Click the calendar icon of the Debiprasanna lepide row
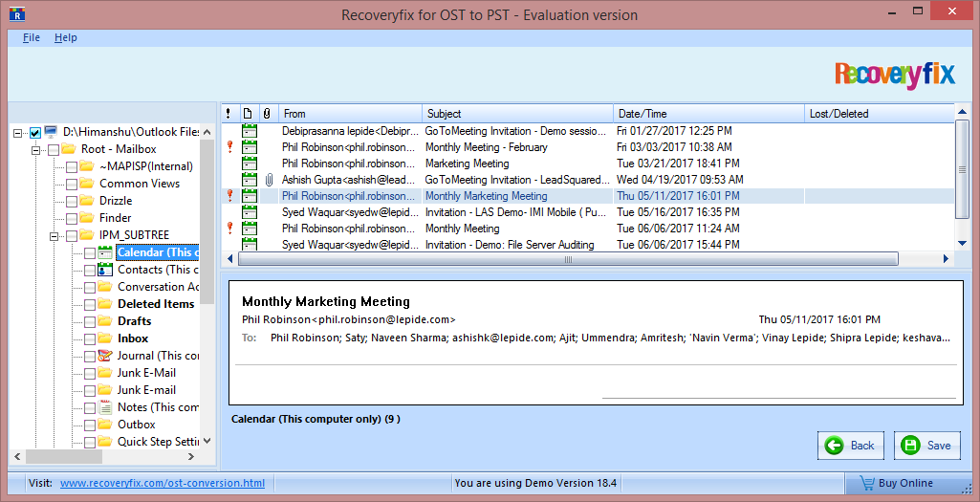Screen dimensions: 980x502 coord(250,131)
